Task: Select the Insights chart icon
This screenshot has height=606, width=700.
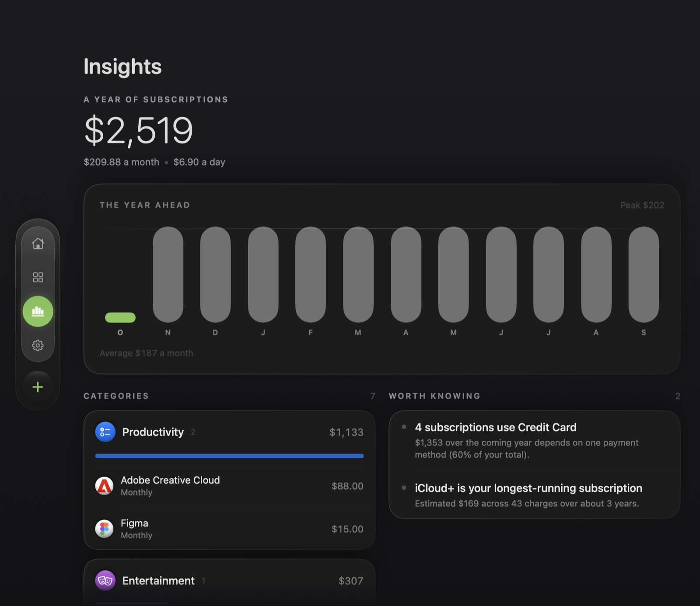Action: pyautogui.click(x=38, y=311)
